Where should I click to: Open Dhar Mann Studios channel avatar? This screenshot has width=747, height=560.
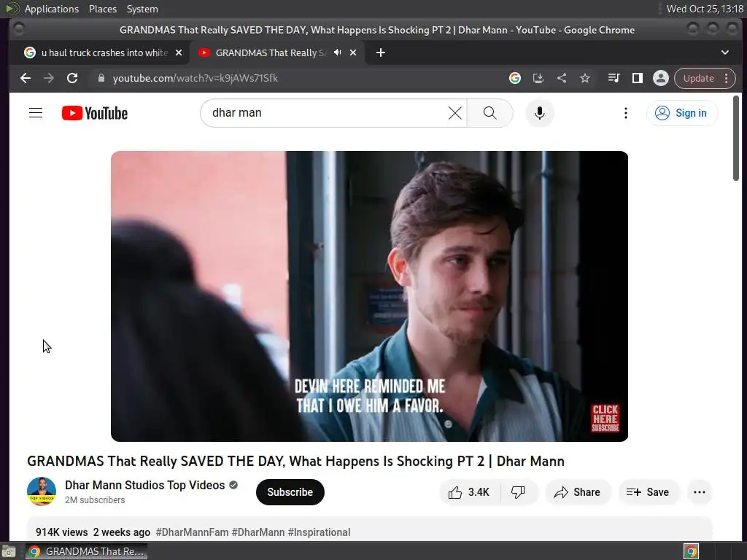pos(42,491)
